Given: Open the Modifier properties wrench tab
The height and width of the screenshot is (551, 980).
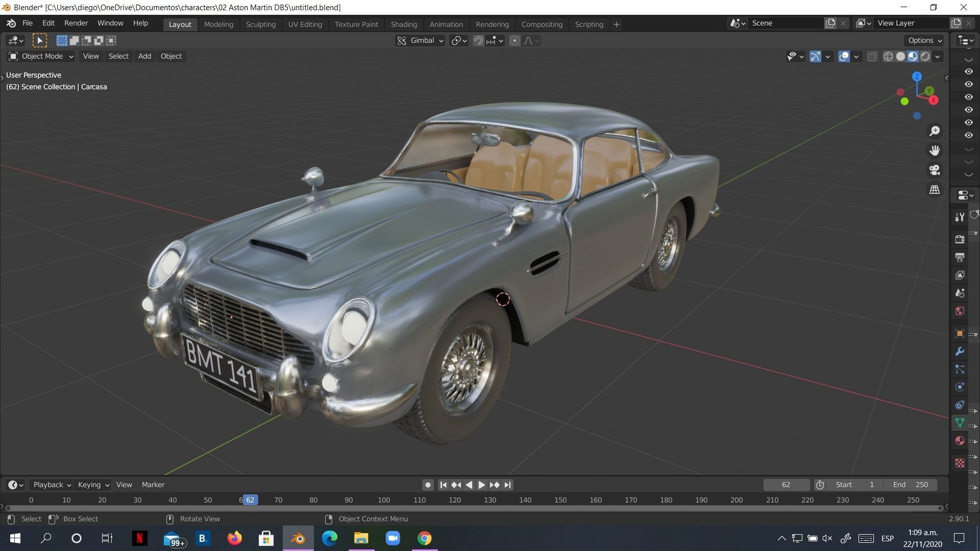Looking at the screenshot, I should coord(960,351).
